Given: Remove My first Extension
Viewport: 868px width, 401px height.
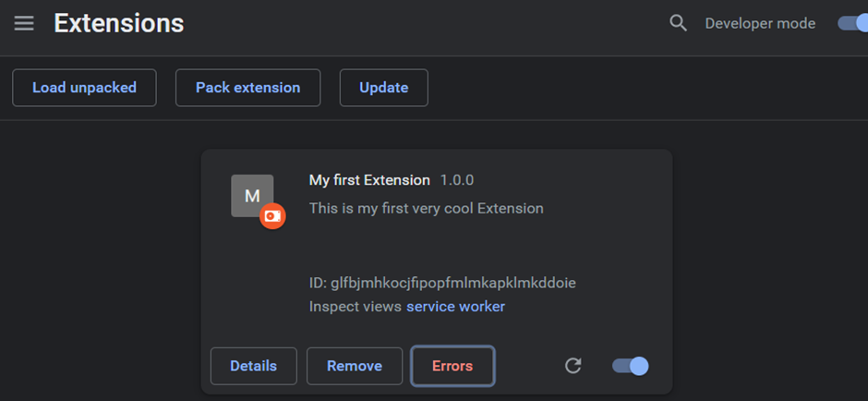Looking at the screenshot, I should [x=355, y=366].
